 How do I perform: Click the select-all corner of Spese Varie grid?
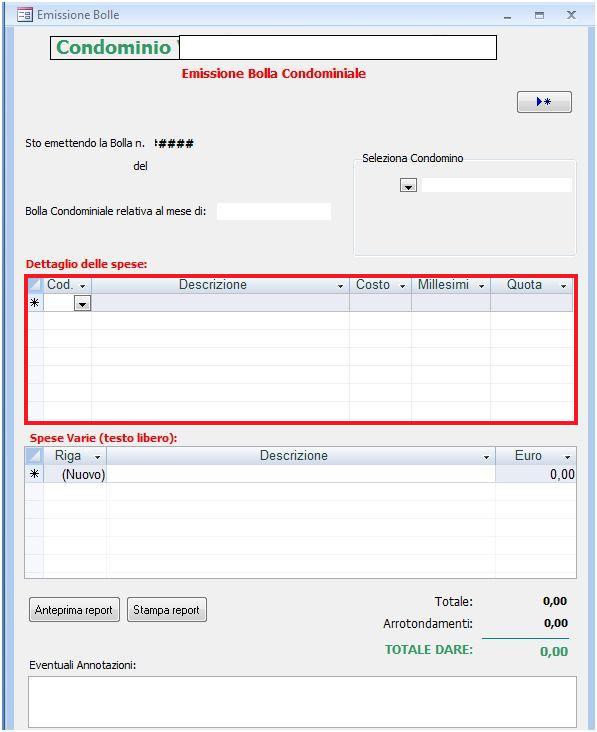[34, 456]
